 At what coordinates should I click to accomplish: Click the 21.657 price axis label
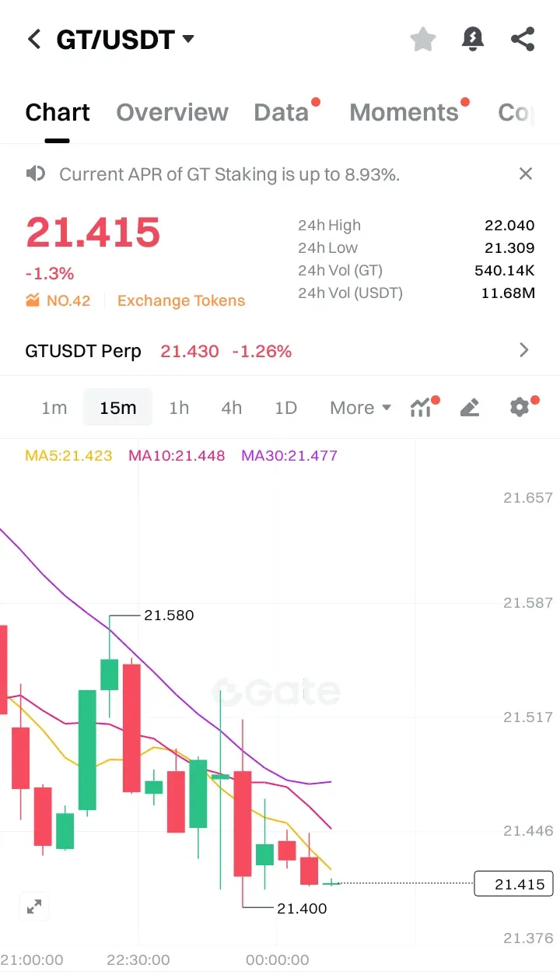528,497
